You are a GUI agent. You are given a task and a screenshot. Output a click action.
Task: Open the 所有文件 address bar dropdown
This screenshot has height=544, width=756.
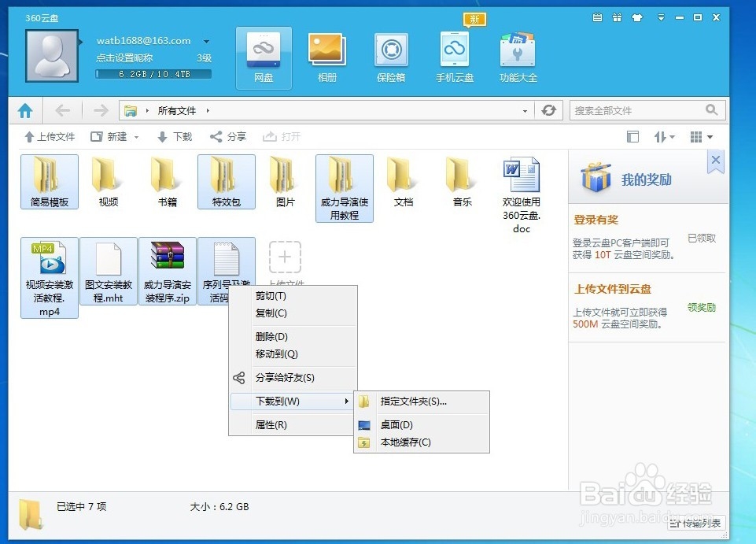[x=525, y=111]
